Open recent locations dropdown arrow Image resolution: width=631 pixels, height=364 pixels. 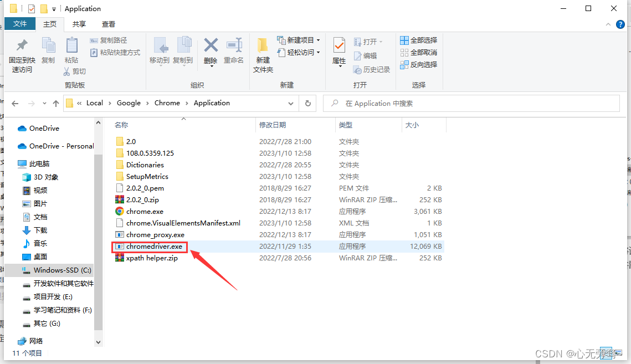44,104
